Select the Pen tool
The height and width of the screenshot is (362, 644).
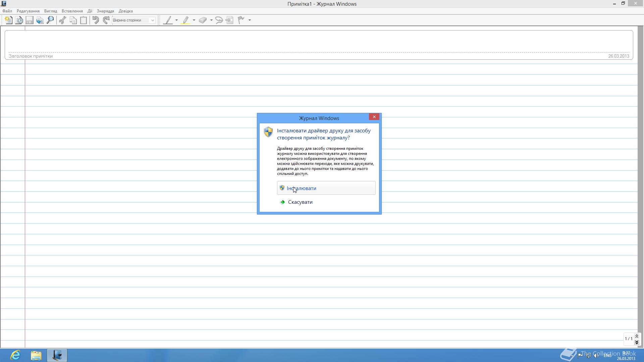coord(168,20)
